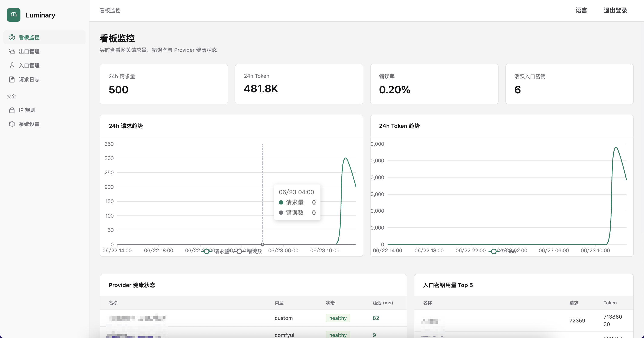Click the 语言 language button
Image resolution: width=644 pixels, height=338 pixels.
tap(581, 10)
